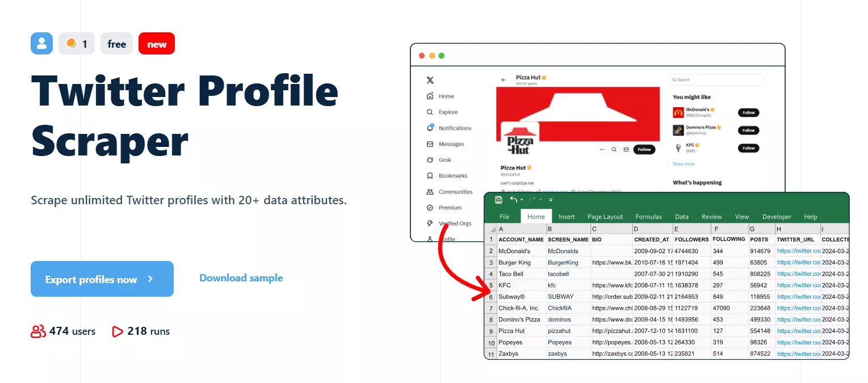Viewport: 868px width, 383px height.
Task: Open the File menu in Excel
Action: [504, 217]
